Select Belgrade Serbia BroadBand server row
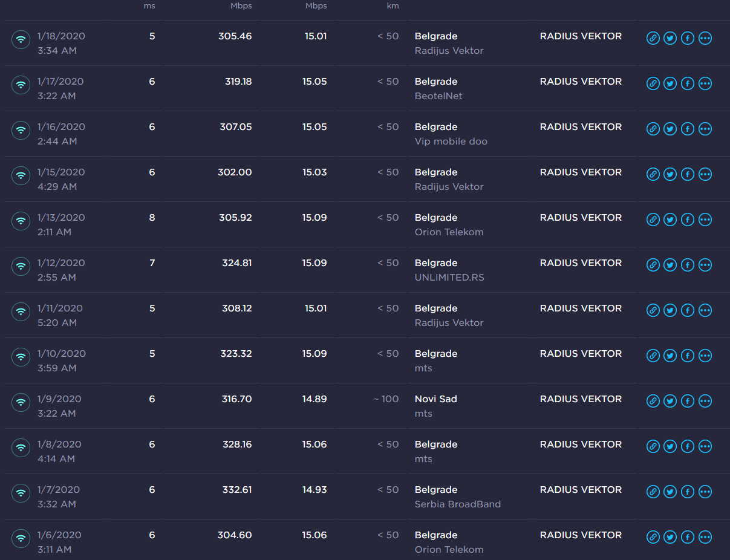Screen dimensions: 730x560 click(457, 497)
